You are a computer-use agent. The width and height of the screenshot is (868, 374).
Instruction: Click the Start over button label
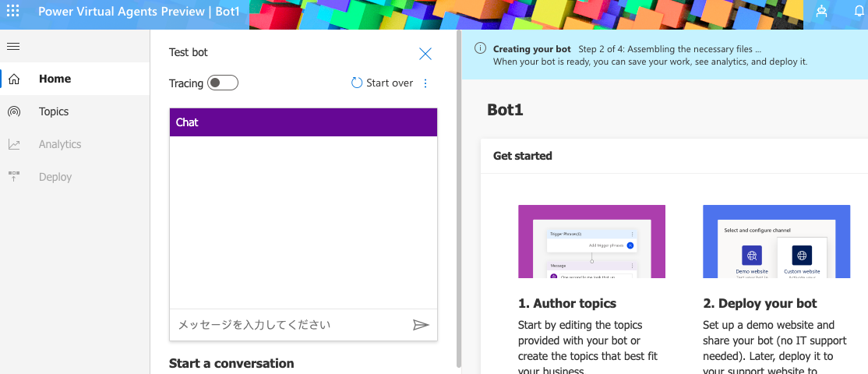point(390,83)
